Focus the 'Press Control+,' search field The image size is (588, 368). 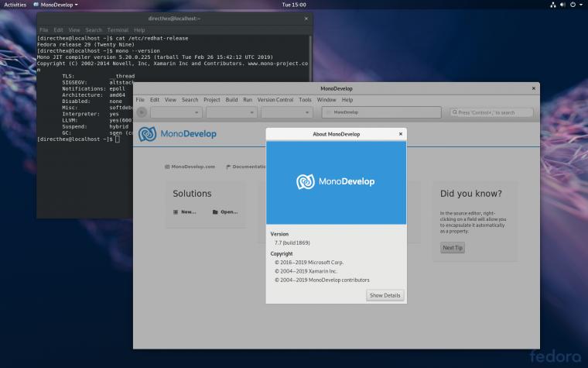[x=491, y=112]
